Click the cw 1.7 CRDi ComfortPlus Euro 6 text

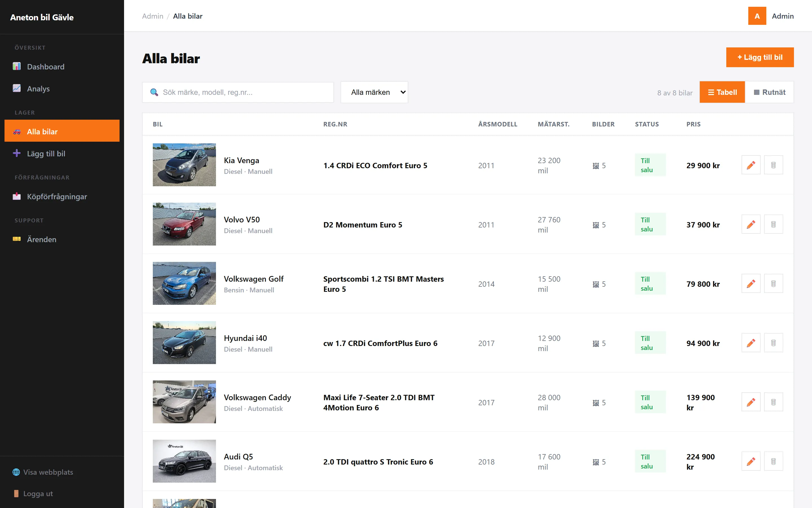click(x=380, y=343)
